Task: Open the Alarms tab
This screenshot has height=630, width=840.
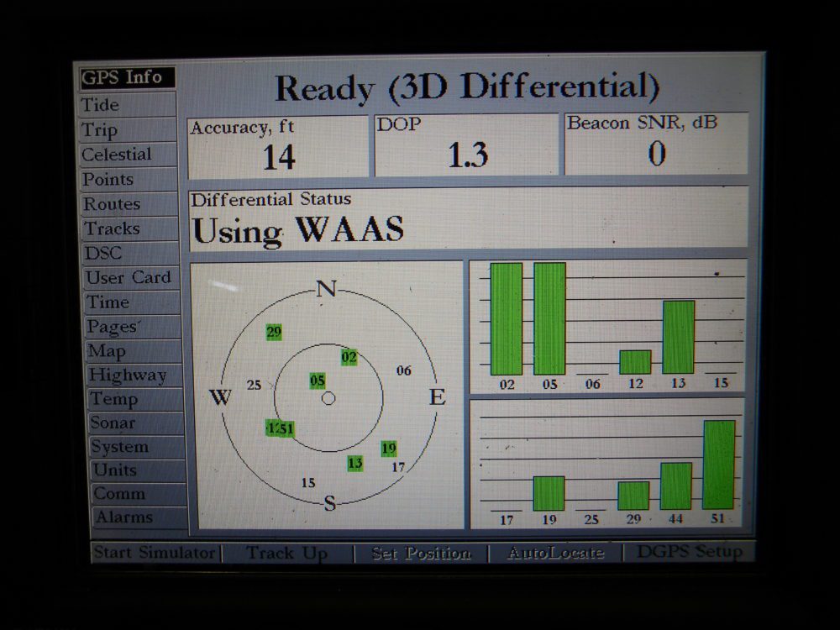Action: [x=141, y=517]
